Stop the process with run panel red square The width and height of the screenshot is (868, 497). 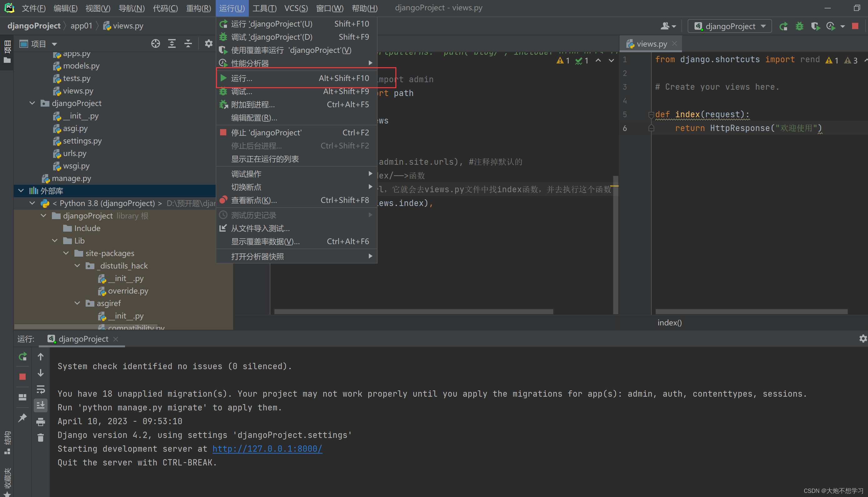23,377
